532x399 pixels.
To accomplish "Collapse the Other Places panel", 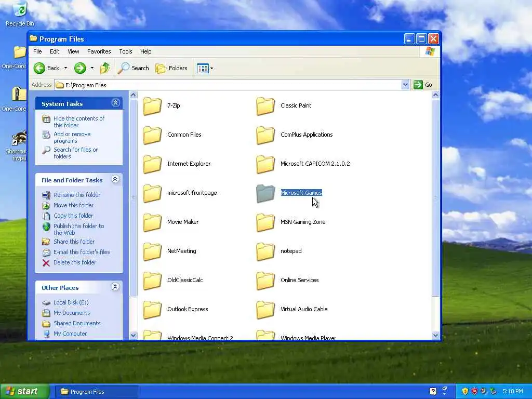I will click(115, 287).
